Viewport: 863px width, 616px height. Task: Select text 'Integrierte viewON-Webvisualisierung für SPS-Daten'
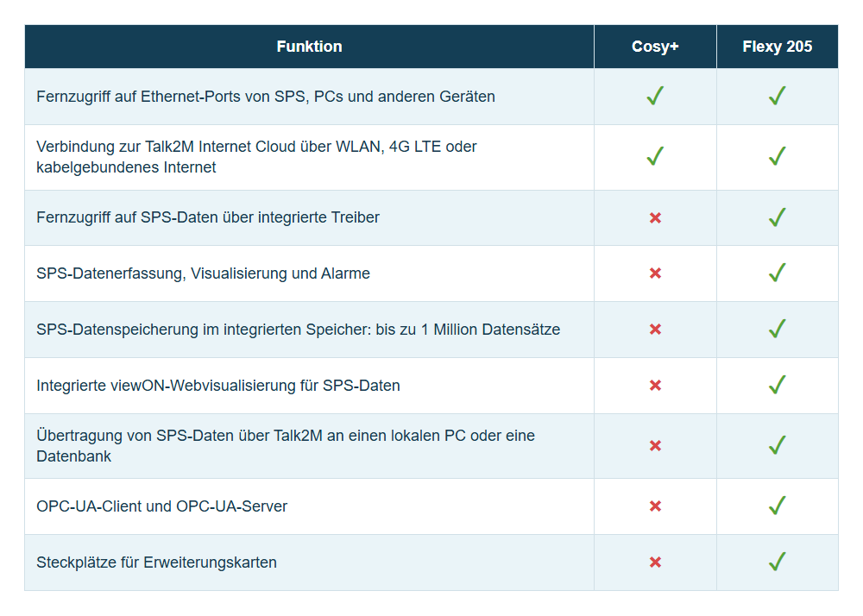pos(218,386)
